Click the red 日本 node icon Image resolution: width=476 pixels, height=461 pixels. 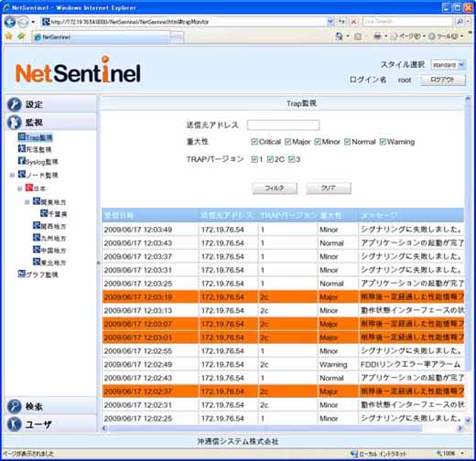click(29, 188)
